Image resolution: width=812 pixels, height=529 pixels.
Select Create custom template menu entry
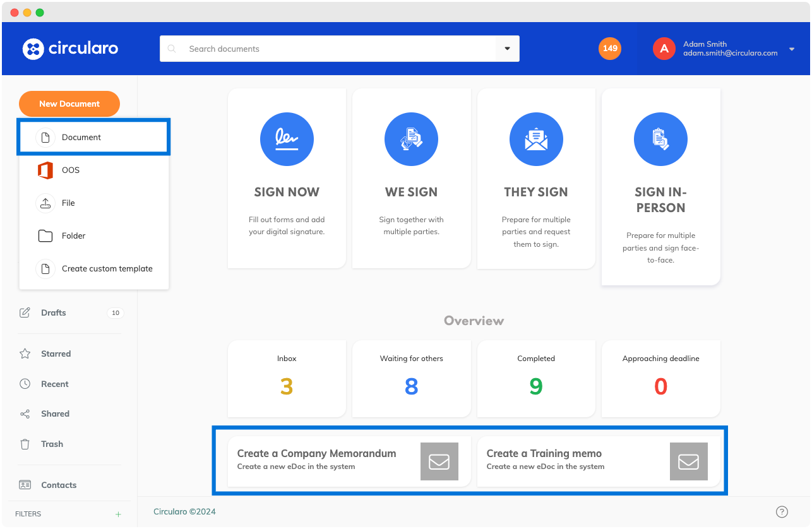107,268
